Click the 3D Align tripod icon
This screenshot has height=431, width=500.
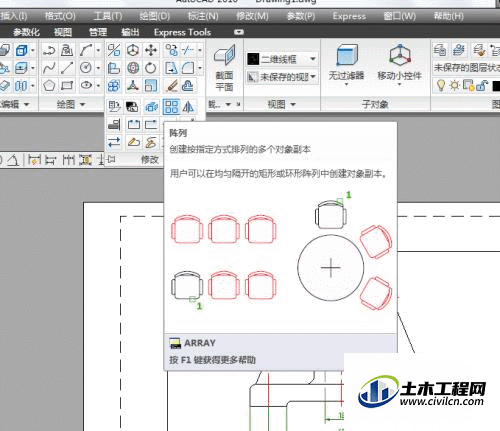point(133,86)
